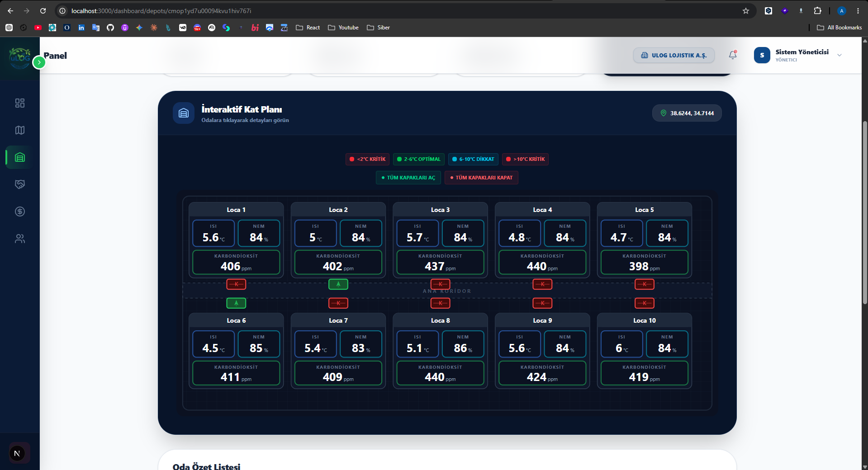Open the red bi bookmark icon
Screen dimensions: 868x470
(x=255, y=28)
